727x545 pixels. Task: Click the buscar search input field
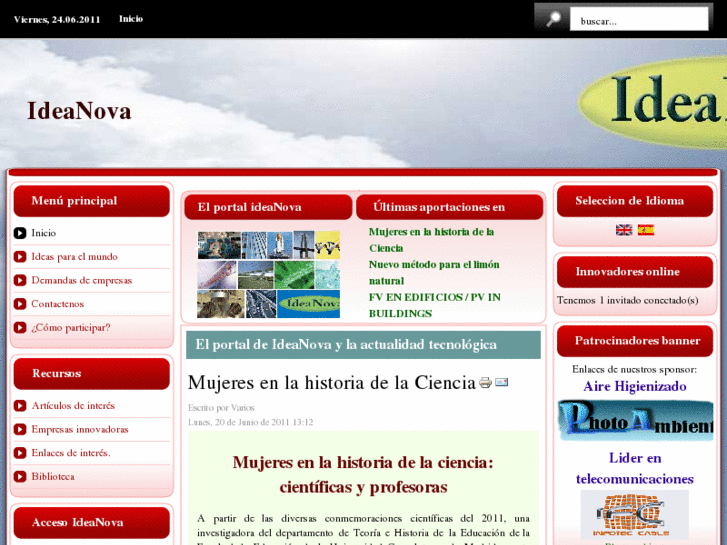(639, 19)
